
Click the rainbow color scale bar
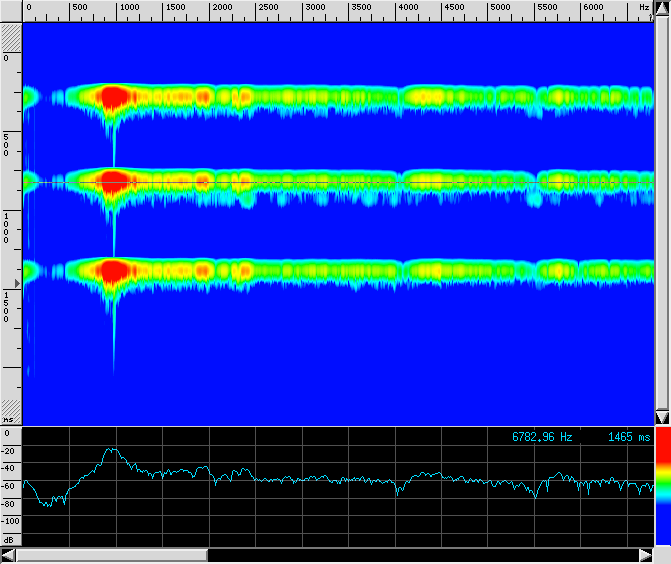662,492
